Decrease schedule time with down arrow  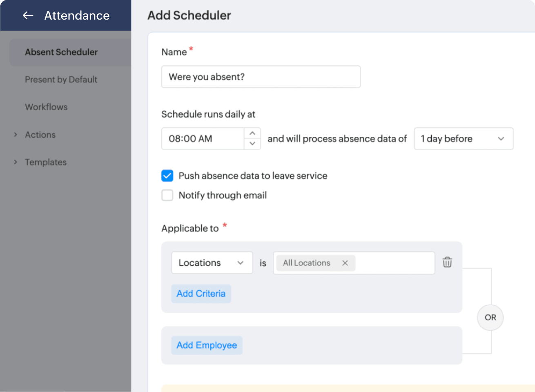252,144
